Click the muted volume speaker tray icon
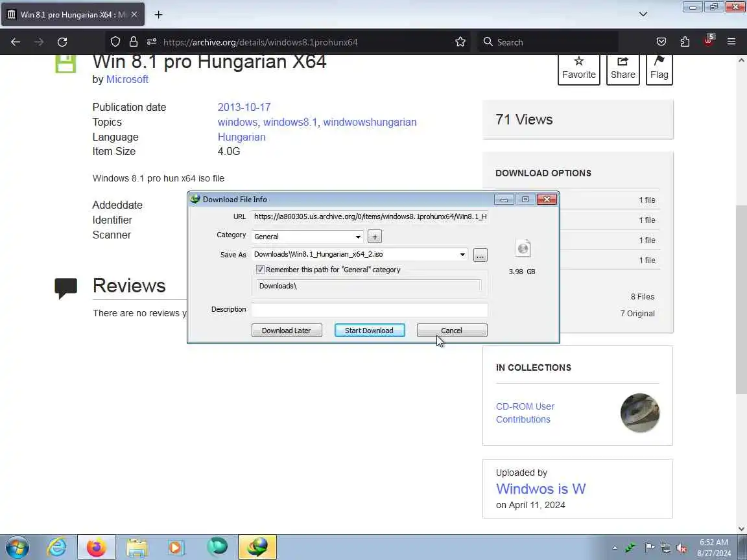 [x=682, y=548]
